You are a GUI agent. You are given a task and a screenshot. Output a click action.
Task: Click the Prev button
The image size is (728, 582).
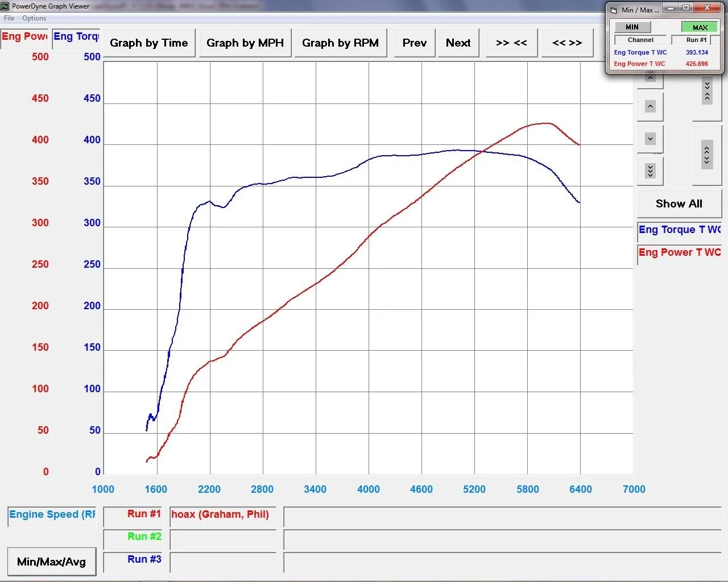pos(414,43)
